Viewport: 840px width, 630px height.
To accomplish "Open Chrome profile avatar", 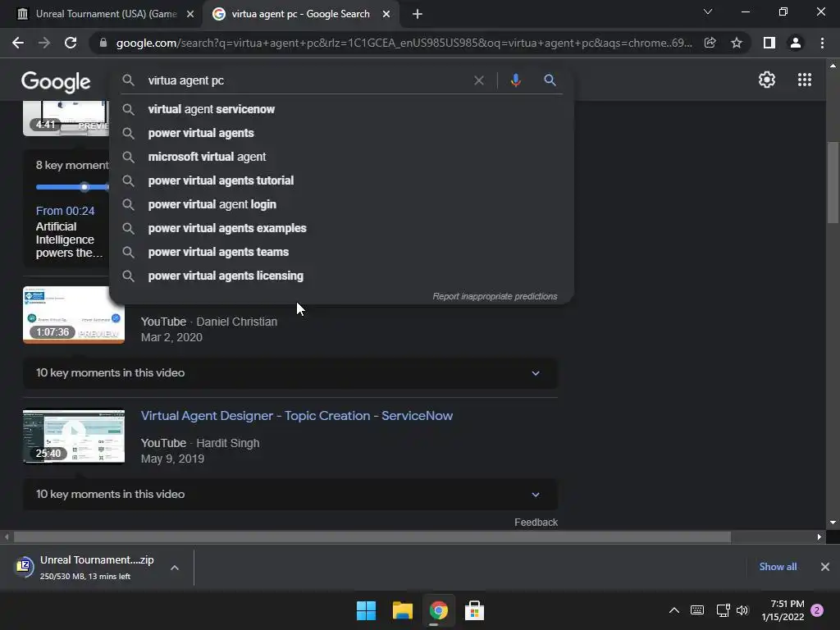I will pos(796,43).
